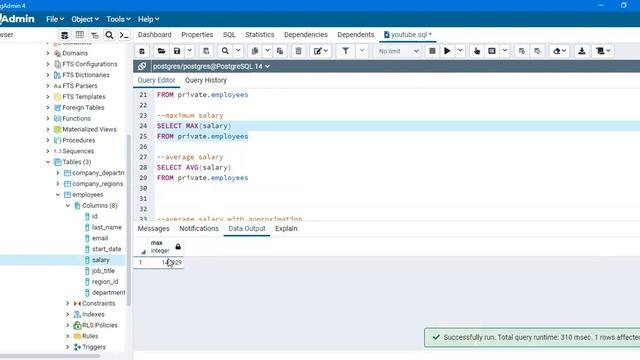Open the filter options dropdown arrow

coord(362,51)
